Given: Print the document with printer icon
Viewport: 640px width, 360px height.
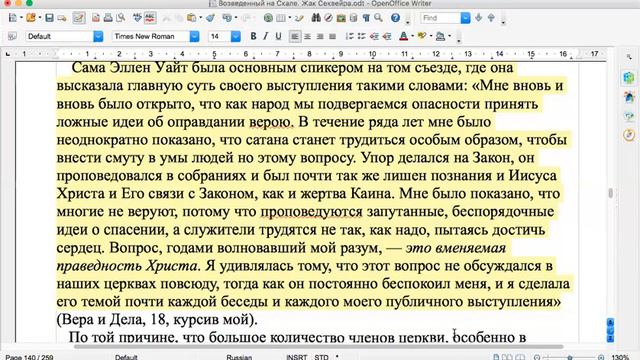Looking at the screenshot, I should pos(108,18).
